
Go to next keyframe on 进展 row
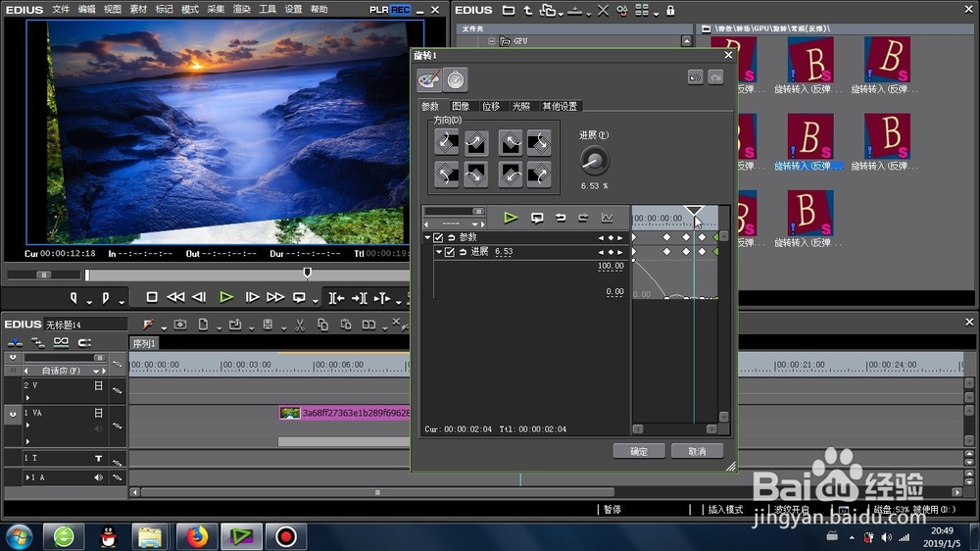[x=620, y=252]
